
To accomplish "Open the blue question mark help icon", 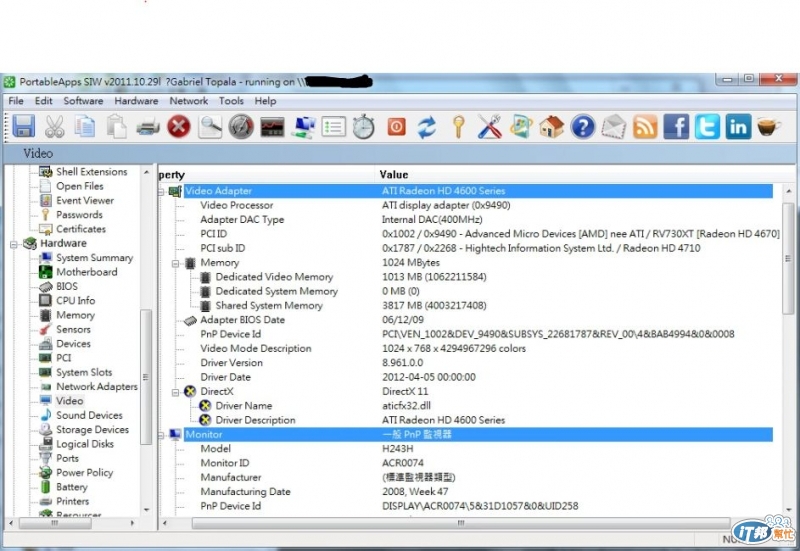I will [x=583, y=126].
